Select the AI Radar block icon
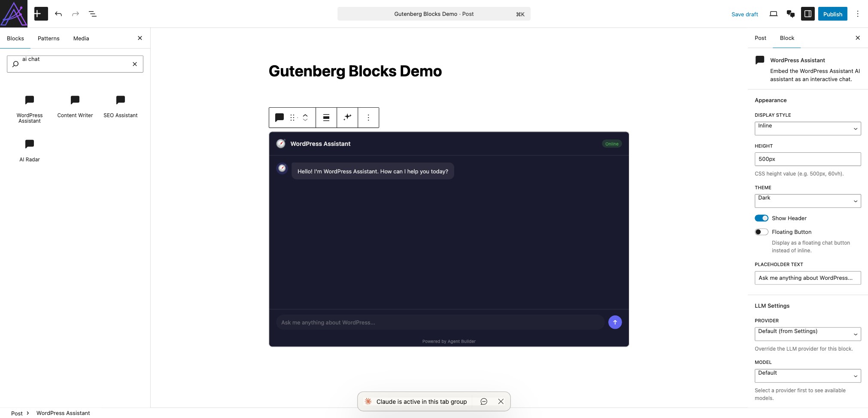 click(29, 144)
